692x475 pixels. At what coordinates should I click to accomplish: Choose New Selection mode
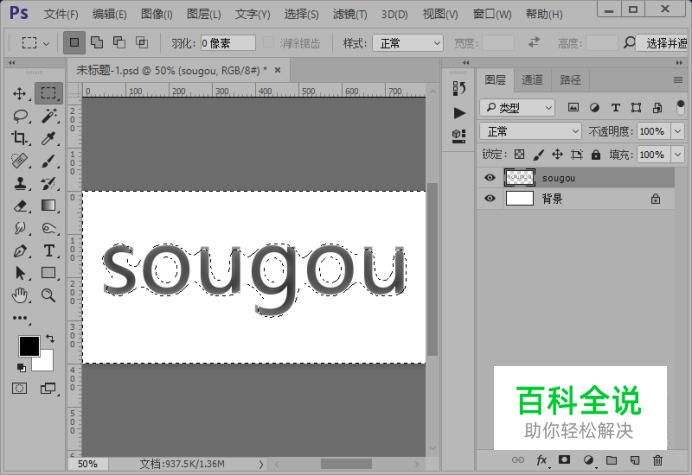[74, 42]
